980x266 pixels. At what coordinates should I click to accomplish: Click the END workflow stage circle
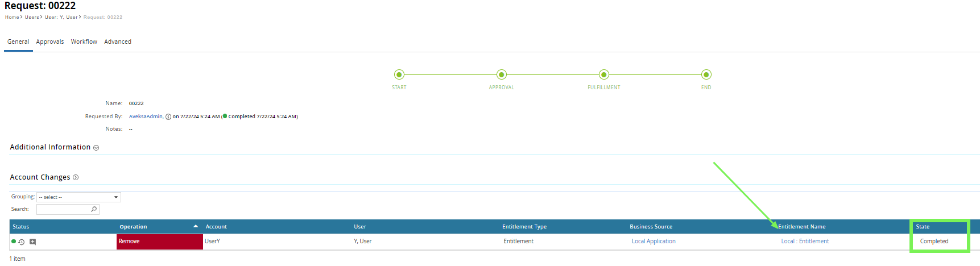tap(706, 74)
